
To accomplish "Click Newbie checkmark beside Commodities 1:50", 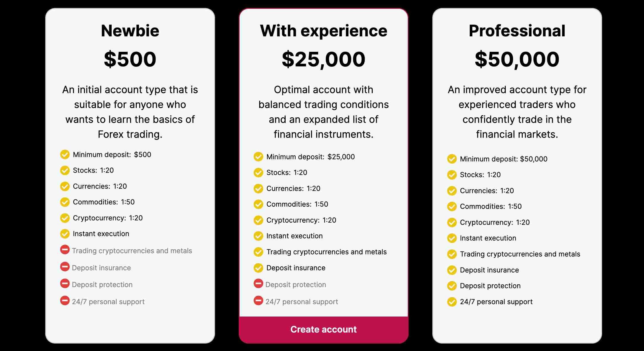I will click(x=65, y=202).
